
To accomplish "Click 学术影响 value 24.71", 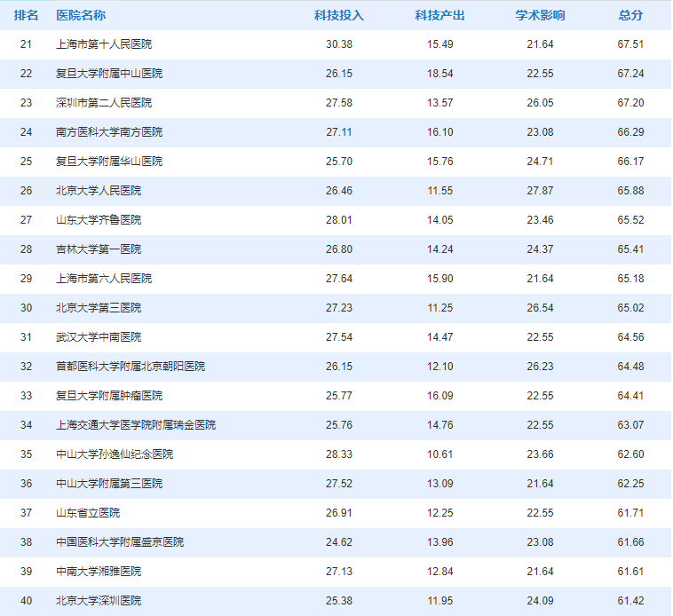I will [541, 162].
